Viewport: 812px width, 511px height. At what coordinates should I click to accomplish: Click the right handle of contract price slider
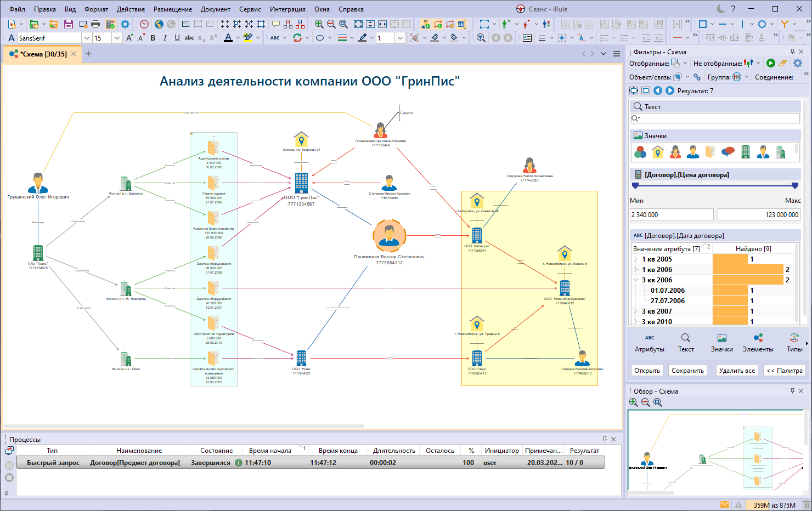[795, 186]
